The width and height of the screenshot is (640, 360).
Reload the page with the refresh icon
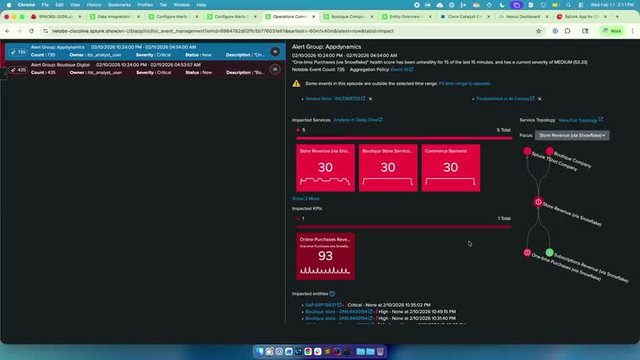[x=31, y=31]
